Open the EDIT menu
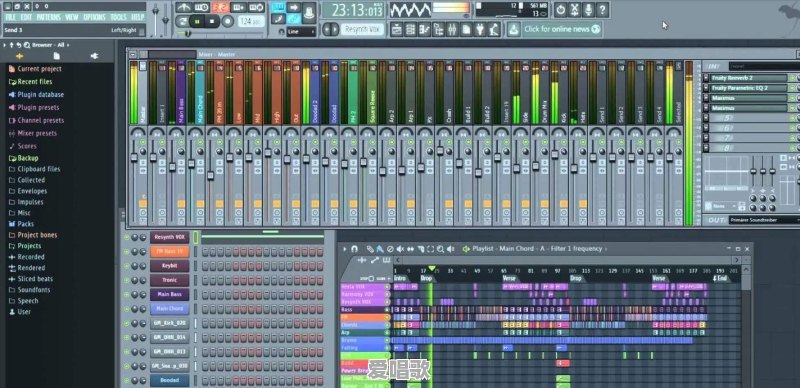 click(26, 17)
